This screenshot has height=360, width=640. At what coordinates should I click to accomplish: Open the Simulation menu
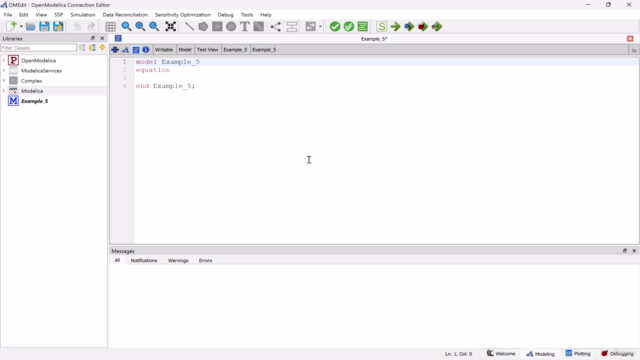(x=82, y=15)
